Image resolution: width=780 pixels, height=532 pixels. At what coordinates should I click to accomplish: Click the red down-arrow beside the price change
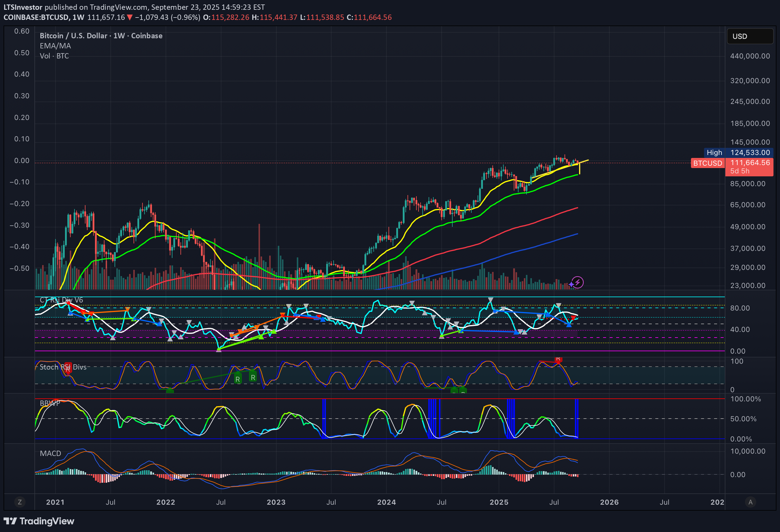[x=130, y=18]
